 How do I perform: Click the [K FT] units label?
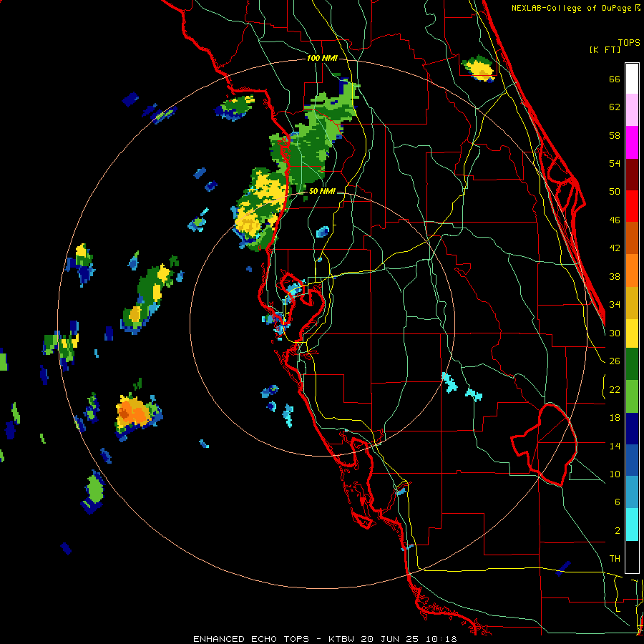605,49
